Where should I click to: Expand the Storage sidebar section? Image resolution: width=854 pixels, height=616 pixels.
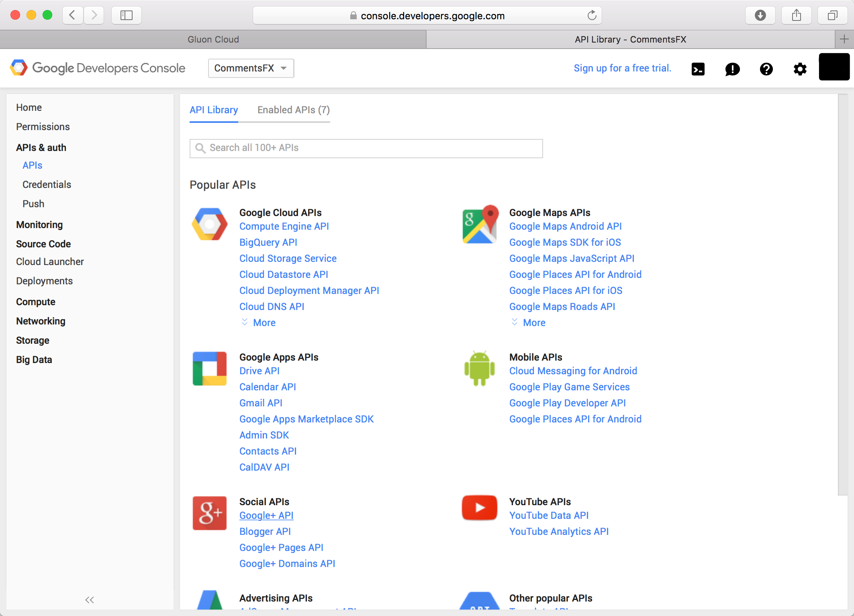pyautogui.click(x=33, y=340)
